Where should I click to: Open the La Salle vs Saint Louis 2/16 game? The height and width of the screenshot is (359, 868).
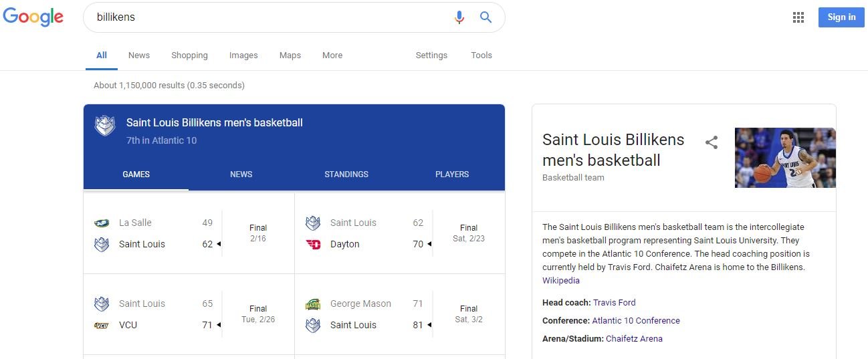[x=189, y=233]
